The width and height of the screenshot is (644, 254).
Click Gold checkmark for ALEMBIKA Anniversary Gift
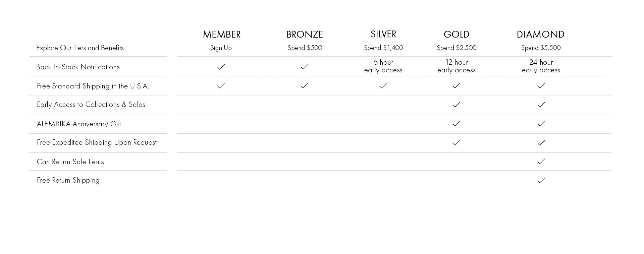pos(456,124)
